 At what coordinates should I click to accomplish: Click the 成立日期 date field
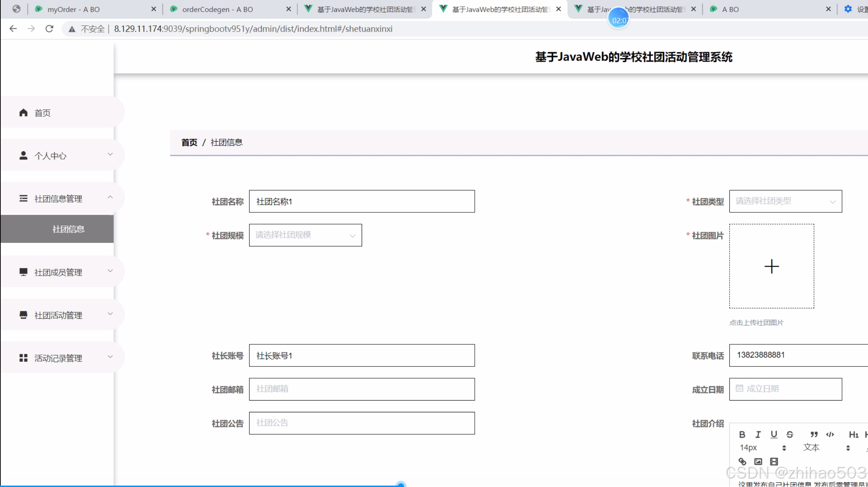click(x=785, y=389)
